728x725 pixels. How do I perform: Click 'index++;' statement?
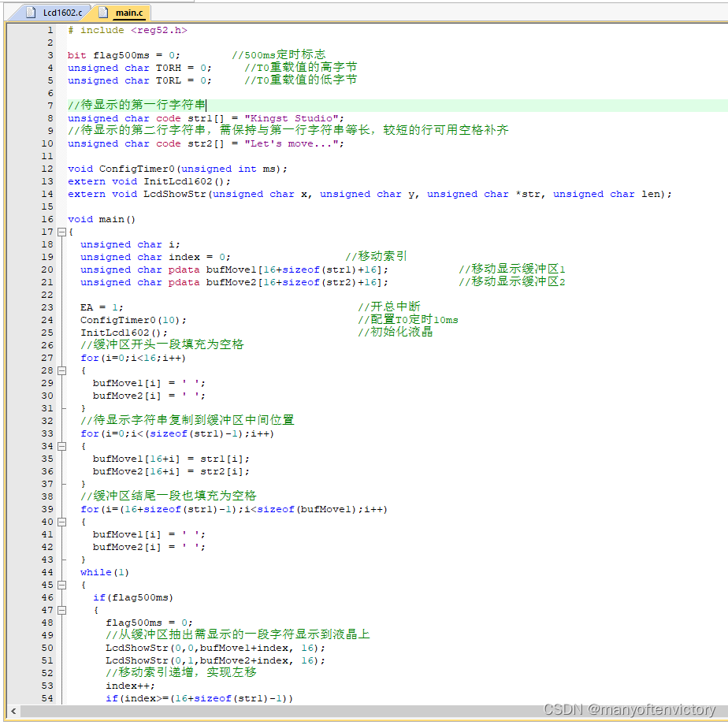click(x=130, y=686)
